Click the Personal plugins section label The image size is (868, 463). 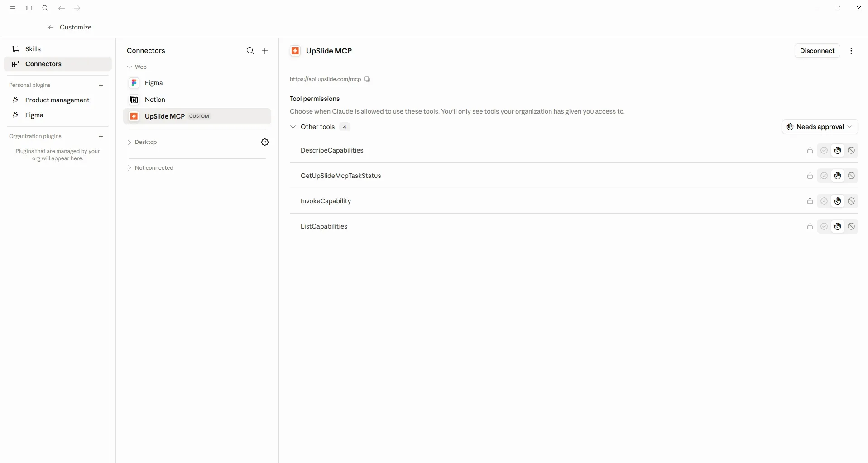pos(30,85)
